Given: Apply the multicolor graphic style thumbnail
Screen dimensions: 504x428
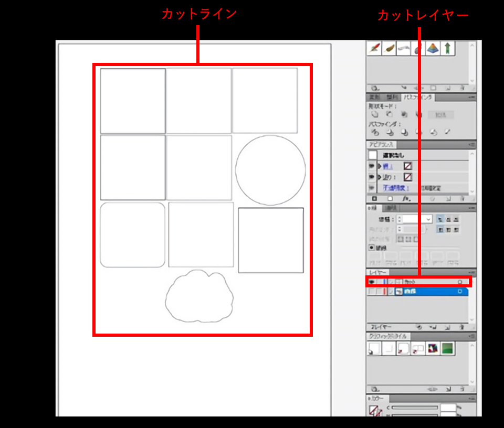Looking at the screenshot, I should pyautogui.click(x=433, y=348).
